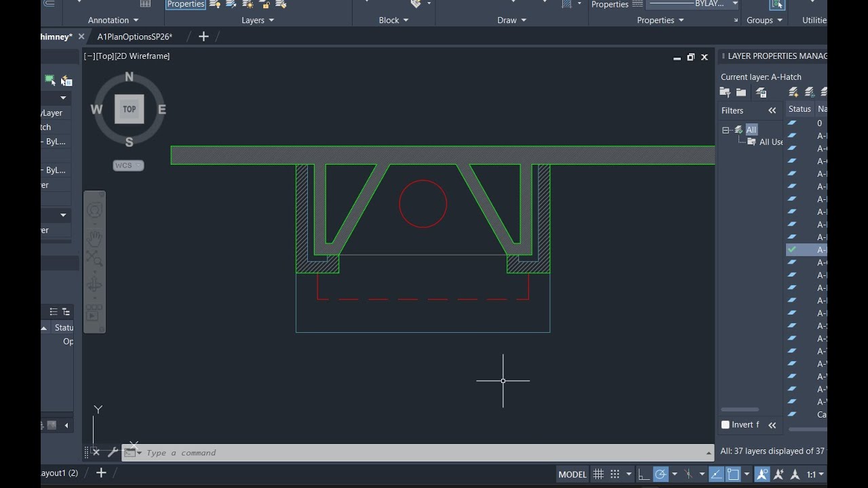Expand the Groups panel dropdown
Viewport: 868px width, 488px height.
pyautogui.click(x=764, y=20)
